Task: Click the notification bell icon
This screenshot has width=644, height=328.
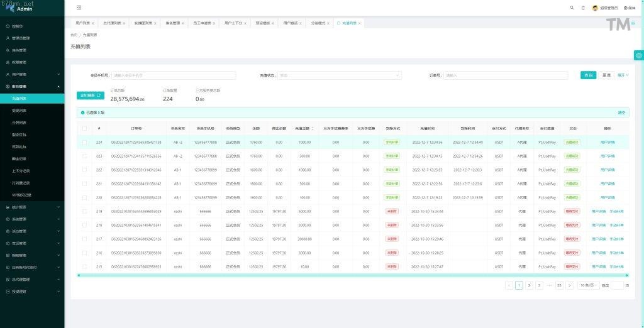Action: click(583, 8)
